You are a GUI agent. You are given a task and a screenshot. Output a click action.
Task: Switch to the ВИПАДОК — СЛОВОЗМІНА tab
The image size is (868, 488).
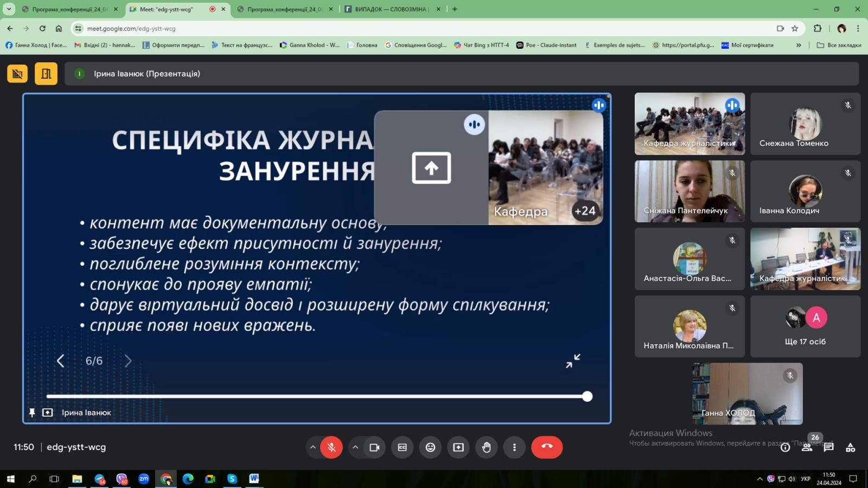point(390,9)
